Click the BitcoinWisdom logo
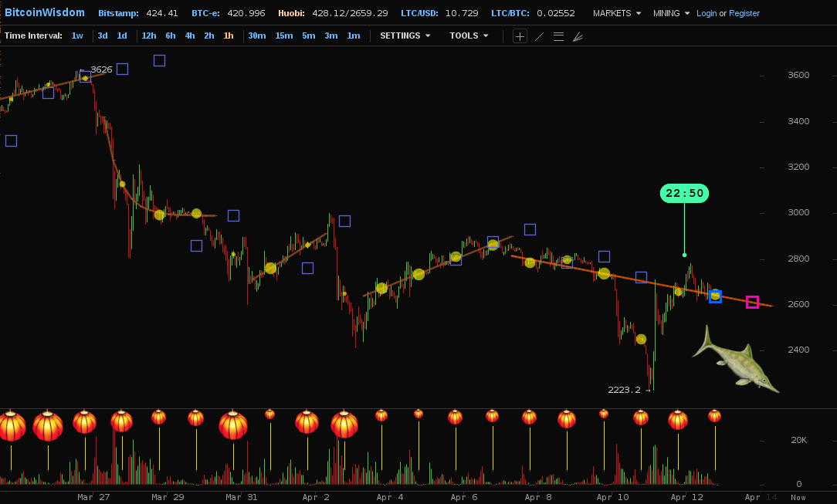 (x=45, y=13)
